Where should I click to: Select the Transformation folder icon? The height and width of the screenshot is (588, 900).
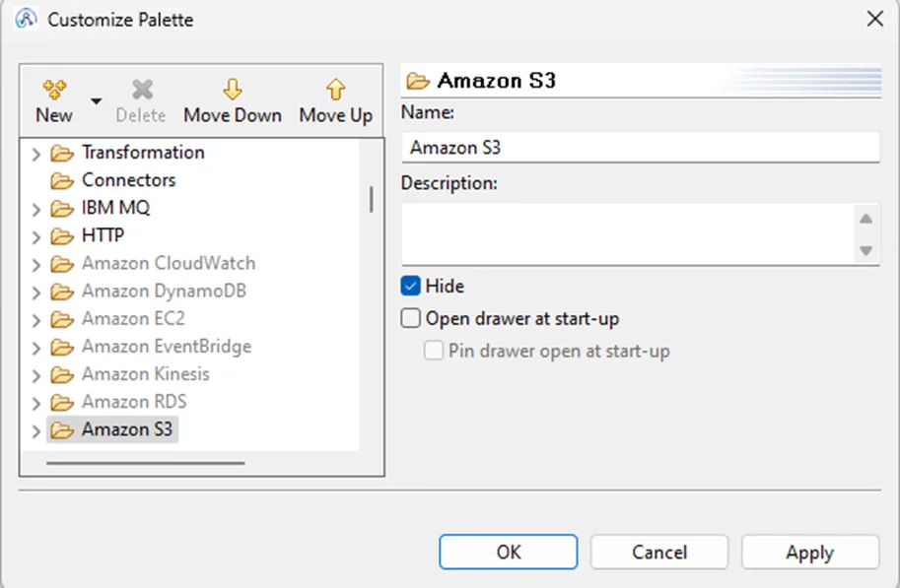pos(62,154)
